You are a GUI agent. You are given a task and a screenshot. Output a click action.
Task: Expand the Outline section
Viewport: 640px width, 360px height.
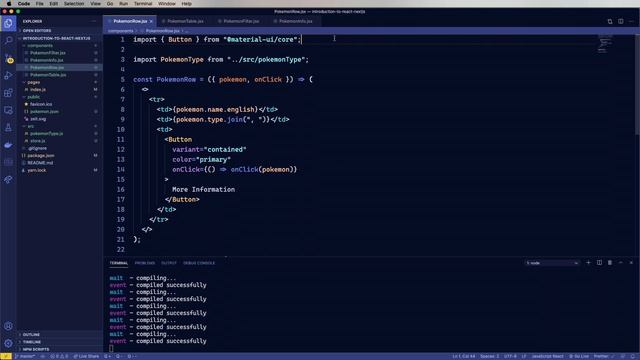[60, 335]
